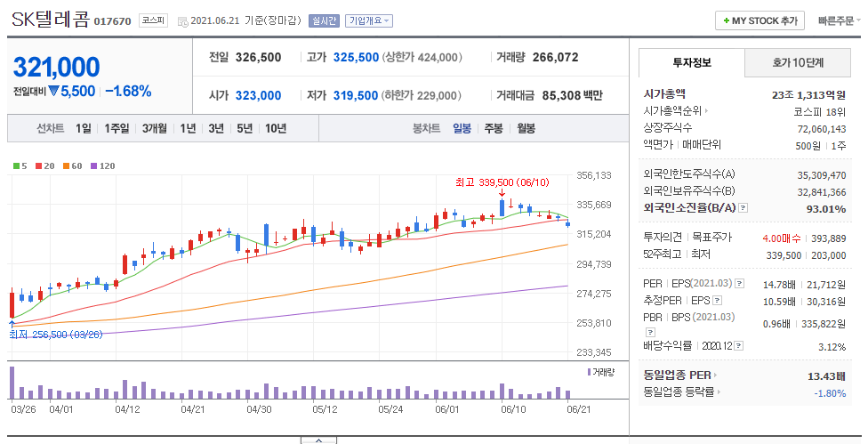Screen dimensions: 868x444
Task: Select the 1일 line chart period
Action: (84, 128)
